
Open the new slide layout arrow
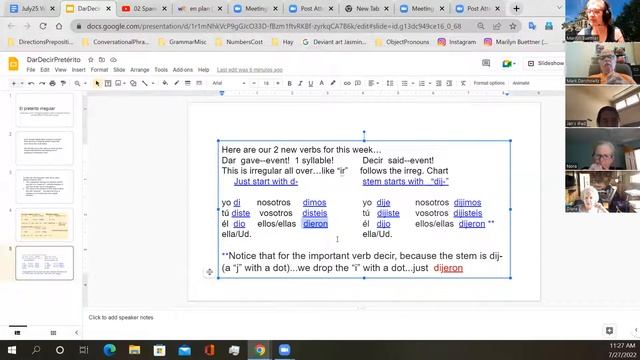[21, 83]
